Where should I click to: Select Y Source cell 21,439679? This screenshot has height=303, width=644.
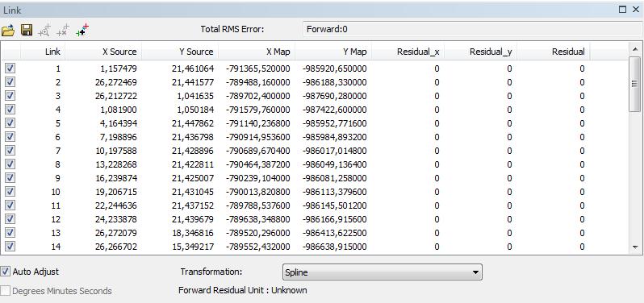tap(193, 219)
